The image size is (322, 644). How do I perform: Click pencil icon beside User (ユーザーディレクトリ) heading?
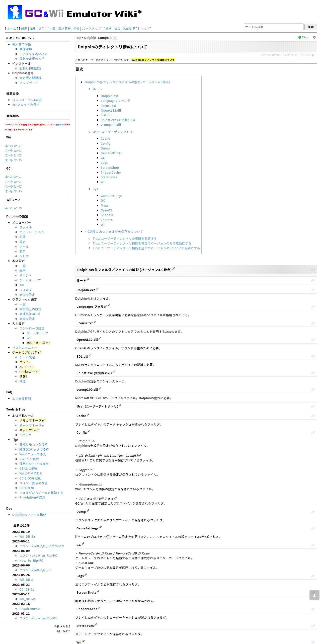pos(120,406)
